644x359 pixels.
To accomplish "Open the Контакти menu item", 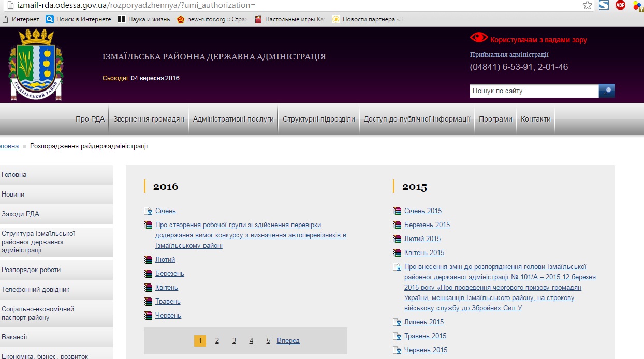I will pyautogui.click(x=535, y=119).
